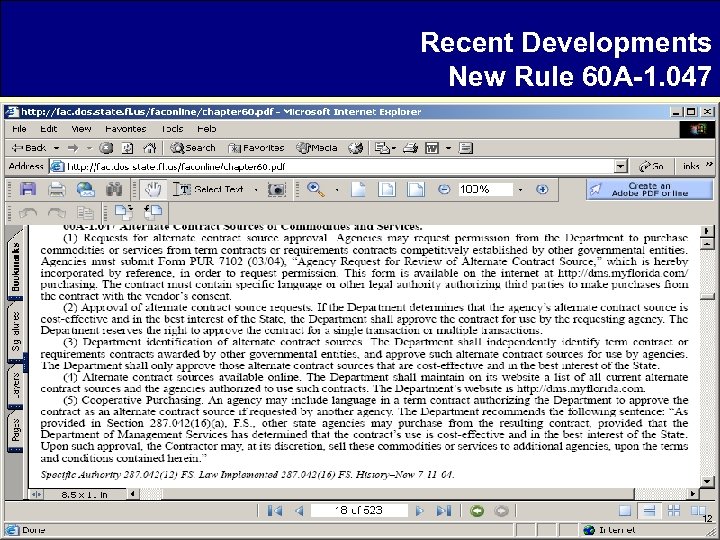Image resolution: width=720 pixels, height=540 pixels.
Task: Open the zoom percentage dropdown arrow
Action: pyautogui.click(x=520, y=190)
